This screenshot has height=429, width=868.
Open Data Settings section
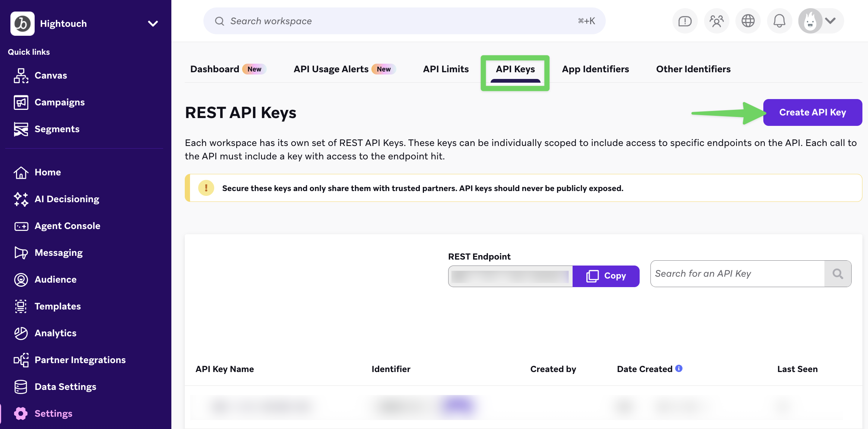tap(55, 387)
